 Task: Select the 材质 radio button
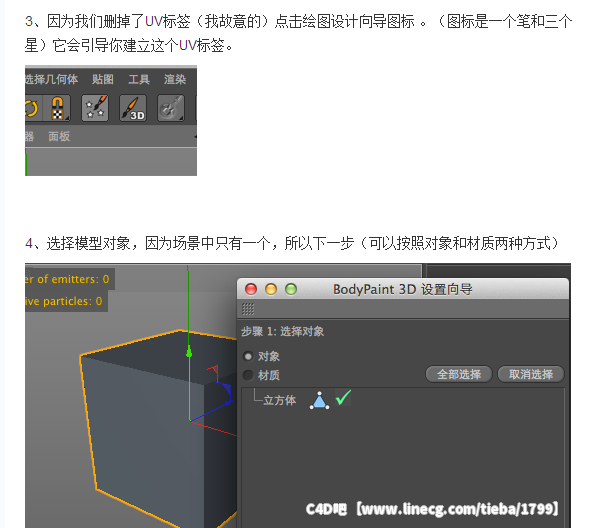(248, 375)
